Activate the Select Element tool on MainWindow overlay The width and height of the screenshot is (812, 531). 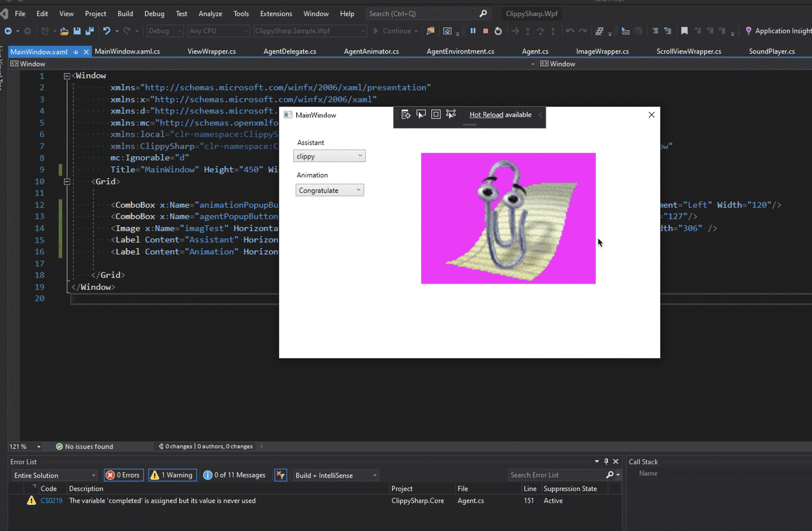(421, 114)
